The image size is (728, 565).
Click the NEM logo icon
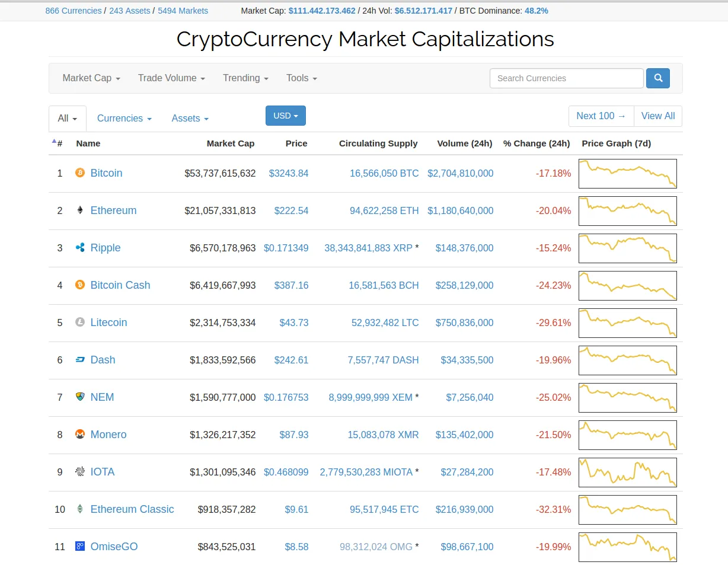click(80, 397)
